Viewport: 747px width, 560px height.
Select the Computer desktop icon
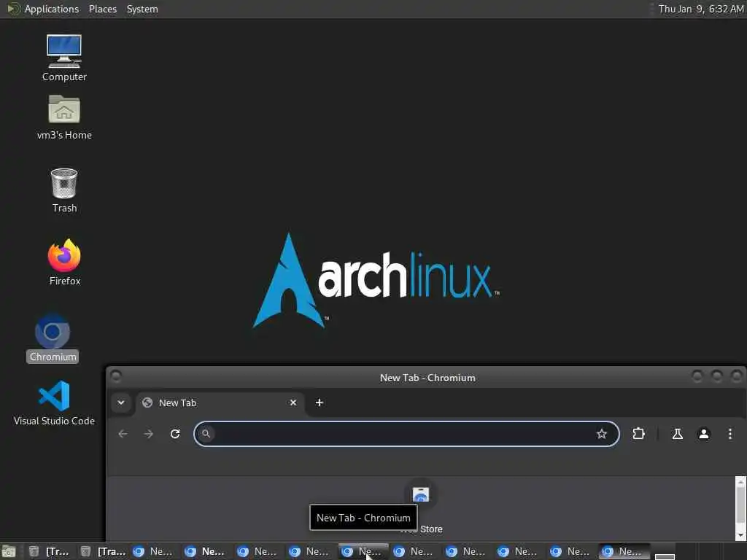(64, 58)
